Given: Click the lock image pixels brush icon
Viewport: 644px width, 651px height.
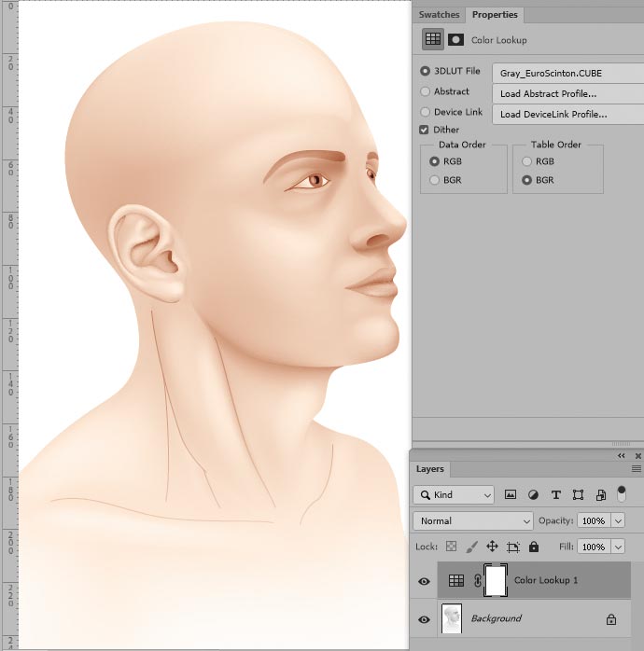Looking at the screenshot, I should pos(471,547).
